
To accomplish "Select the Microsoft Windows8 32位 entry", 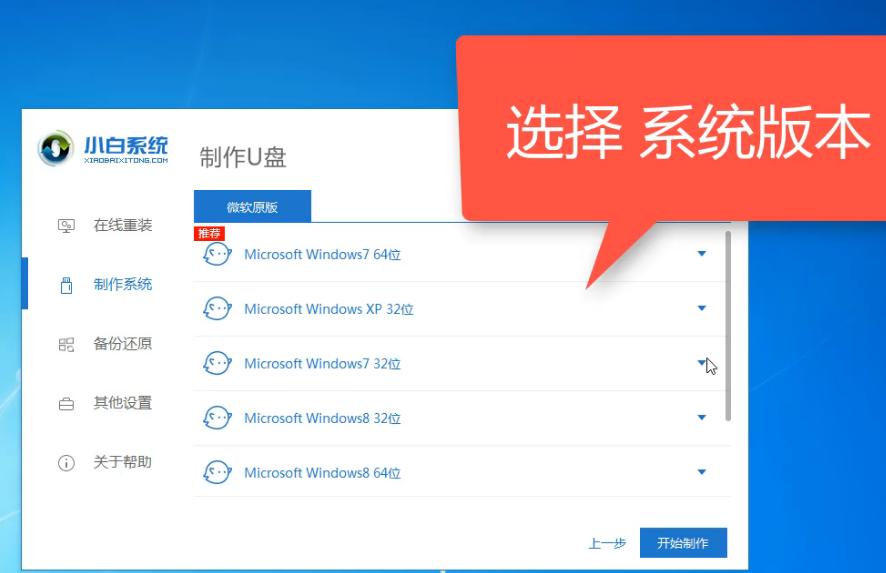I will tap(322, 418).
